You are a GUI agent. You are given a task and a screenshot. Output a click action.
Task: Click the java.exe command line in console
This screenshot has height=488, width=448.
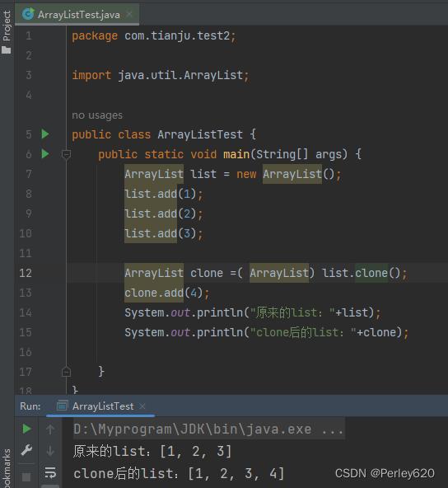pyautogui.click(x=208, y=429)
